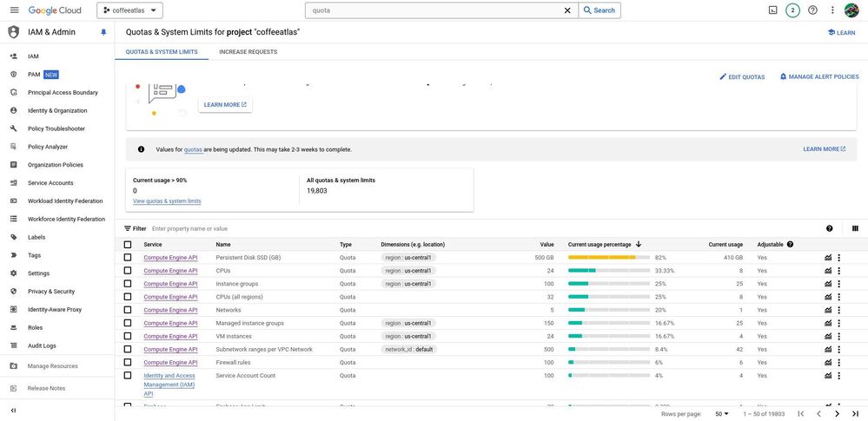Jump to the last page of quotas

855,414
